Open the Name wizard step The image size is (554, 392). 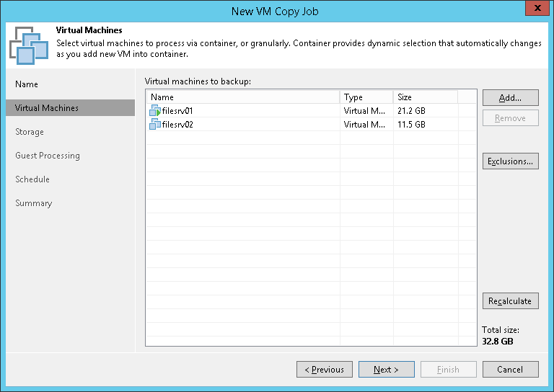[x=27, y=84]
